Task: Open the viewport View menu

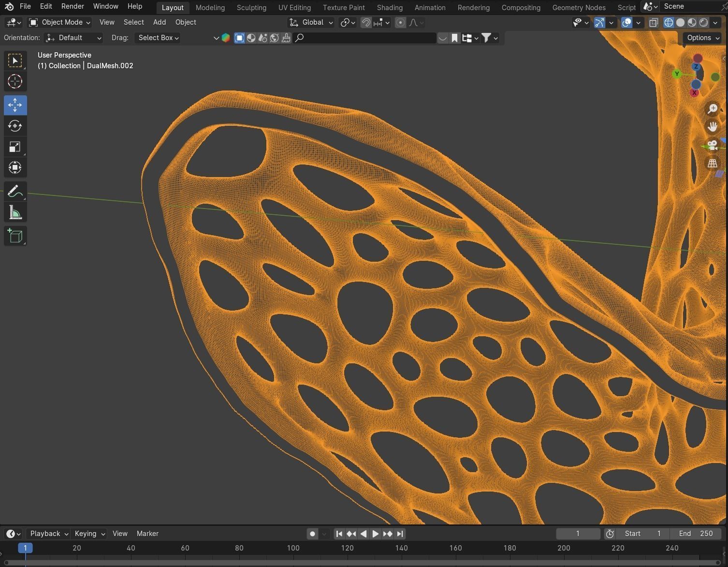Action: (107, 22)
